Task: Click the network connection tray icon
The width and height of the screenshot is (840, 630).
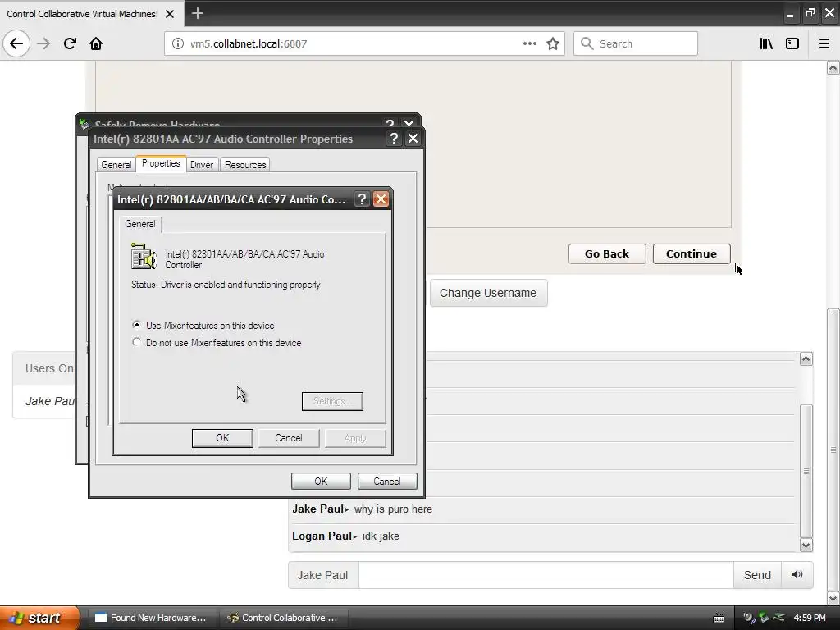Action: (x=779, y=618)
